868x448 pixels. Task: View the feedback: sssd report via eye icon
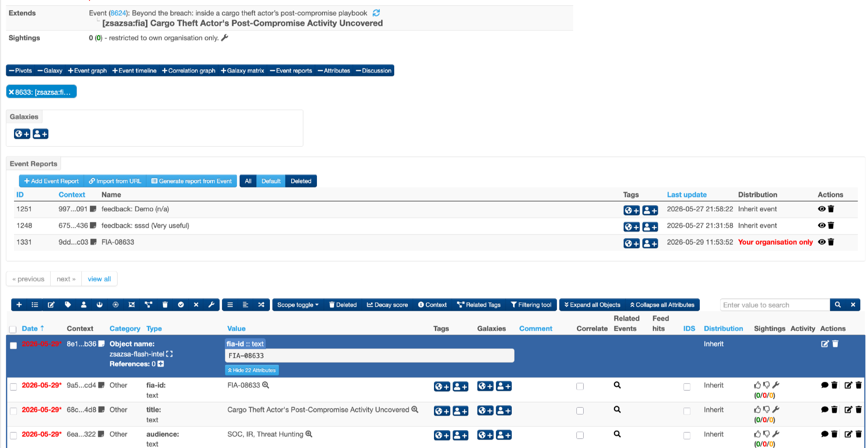(x=822, y=225)
